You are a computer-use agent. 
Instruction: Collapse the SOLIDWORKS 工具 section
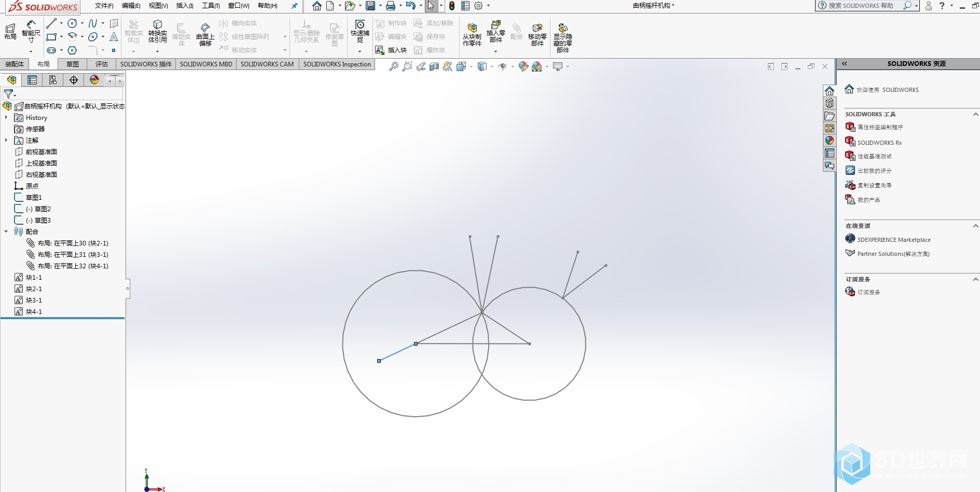click(x=975, y=114)
